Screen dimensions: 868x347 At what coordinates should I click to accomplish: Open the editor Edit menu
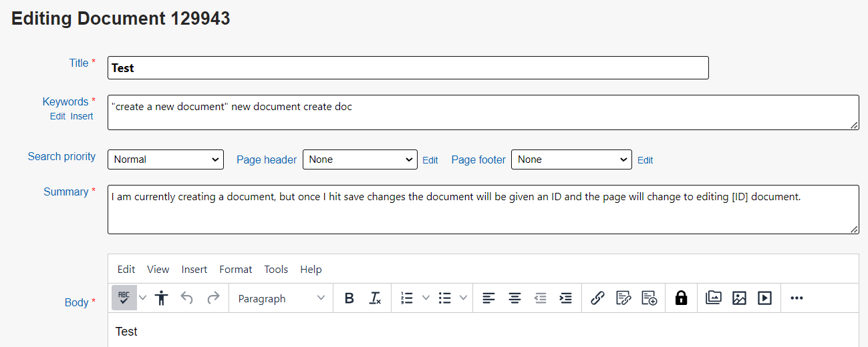tap(126, 270)
